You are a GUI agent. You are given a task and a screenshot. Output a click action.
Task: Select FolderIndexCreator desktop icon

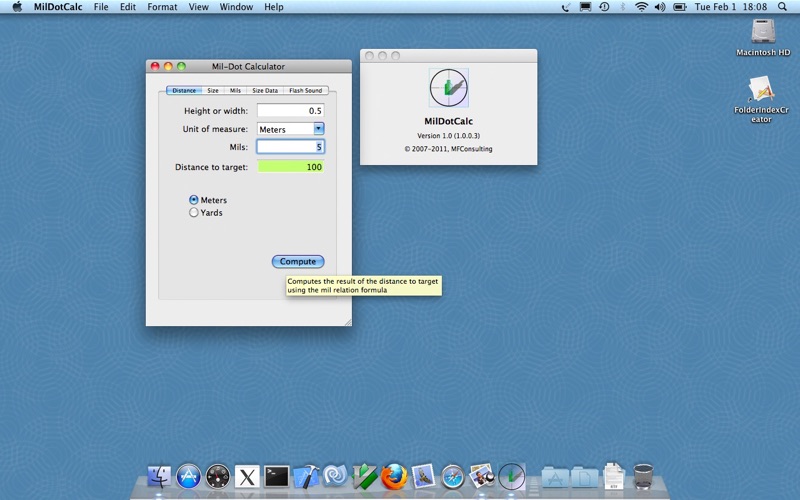coord(761,99)
